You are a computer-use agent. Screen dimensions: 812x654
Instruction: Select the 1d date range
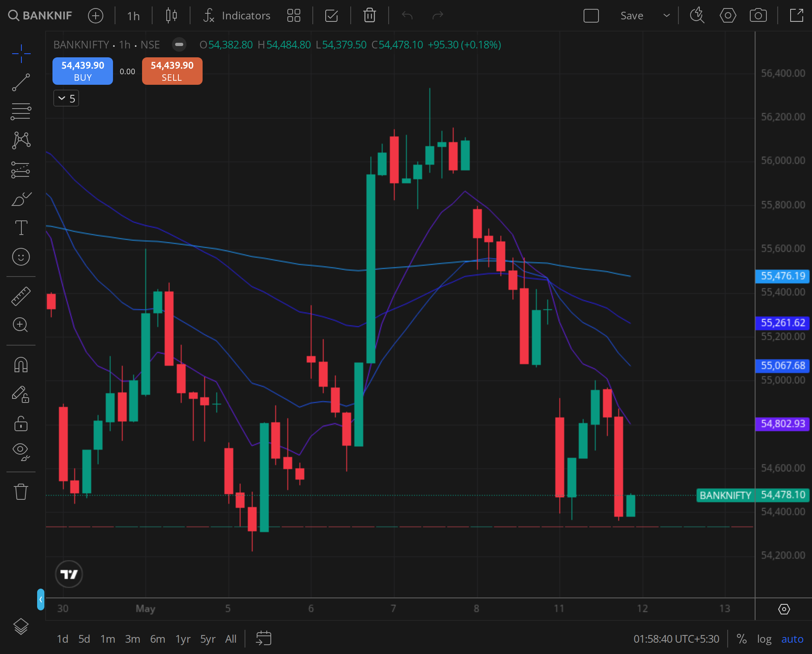62,639
